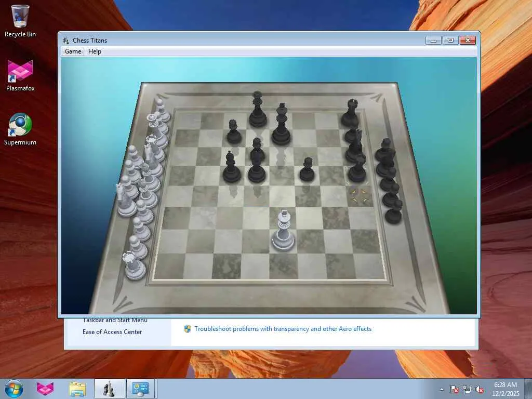
Task: Click the Chess Titans title bar icon
Action: [66, 41]
